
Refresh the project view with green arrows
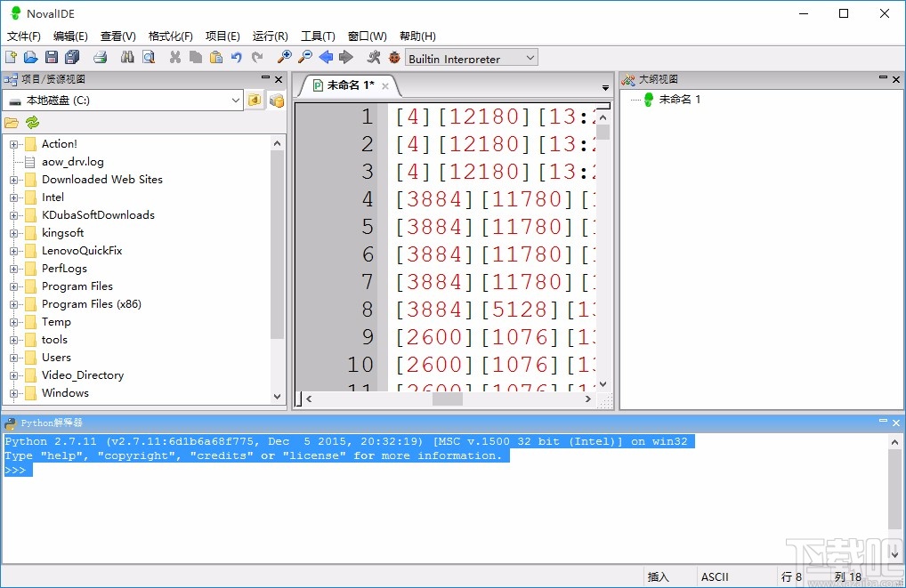pyautogui.click(x=32, y=123)
